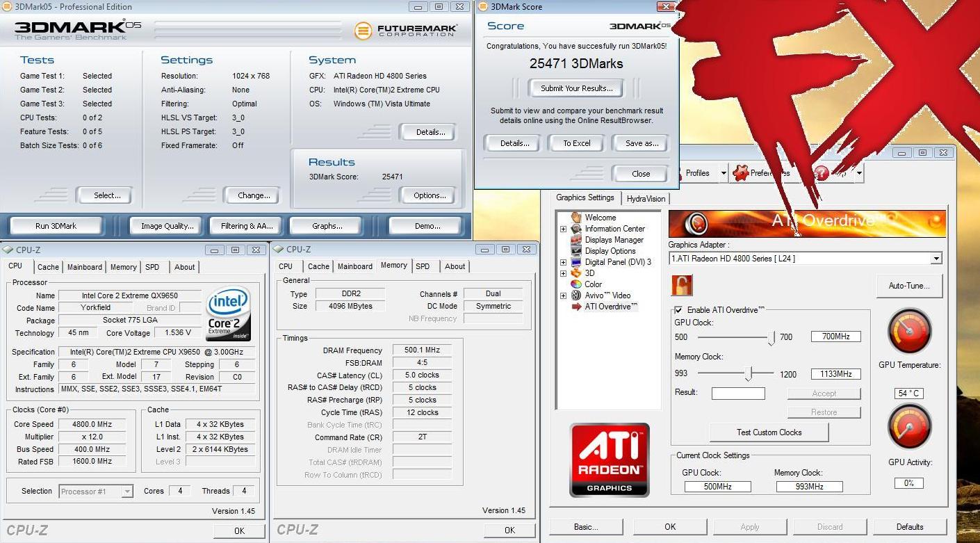Open Mainboard tab in left CPU-Z window
980x543 pixels.
[85, 267]
